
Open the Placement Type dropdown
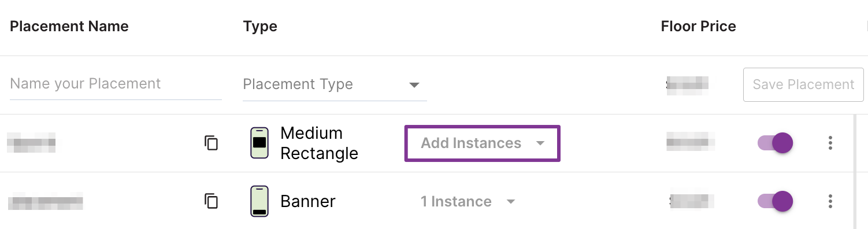pyautogui.click(x=335, y=84)
